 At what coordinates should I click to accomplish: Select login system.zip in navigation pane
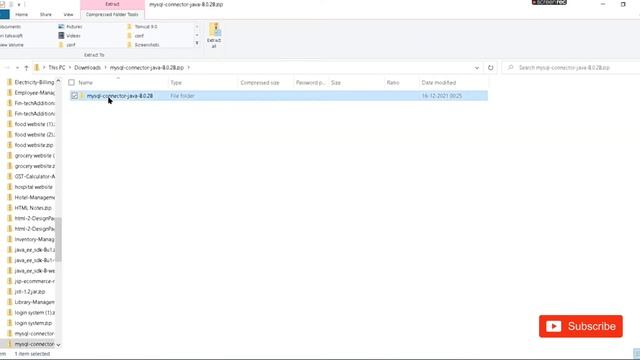click(x=29, y=323)
